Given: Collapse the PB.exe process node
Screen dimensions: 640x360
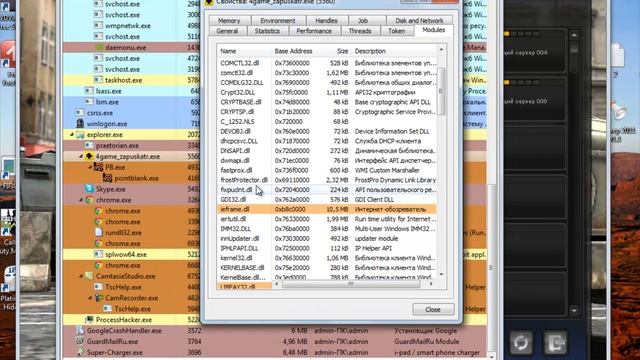Looking at the screenshot, I should coord(90,167).
